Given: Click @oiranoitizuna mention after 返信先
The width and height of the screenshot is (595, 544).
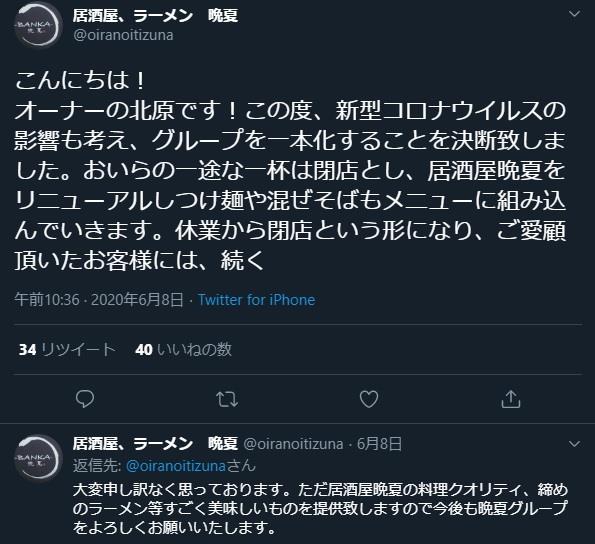Looking at the screenshot, I should 176,466.
